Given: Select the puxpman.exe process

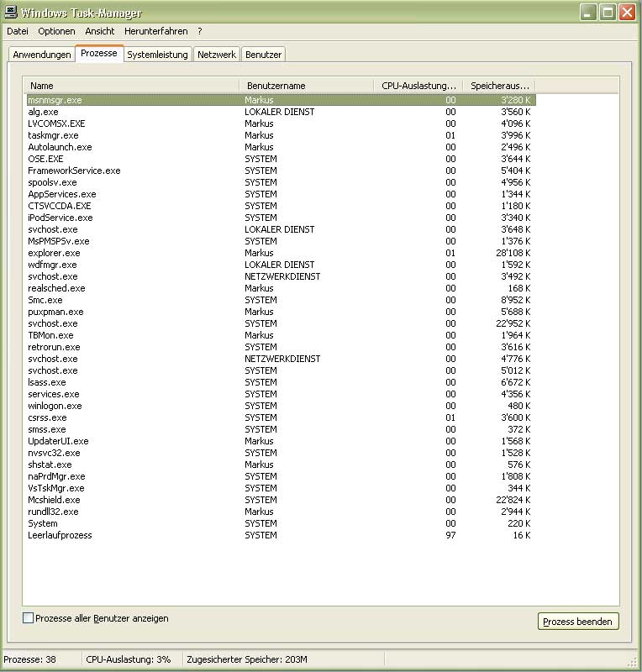Looking at the screenshot, I should point(281,312).
